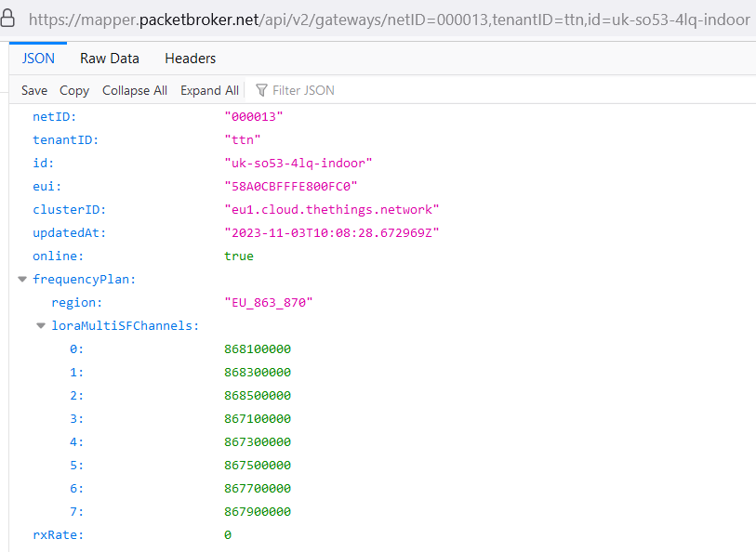Viewport: 756px width, 552px height.
Task: Select the updatedAt timestamp value
Action: click(x=331, y=232)
